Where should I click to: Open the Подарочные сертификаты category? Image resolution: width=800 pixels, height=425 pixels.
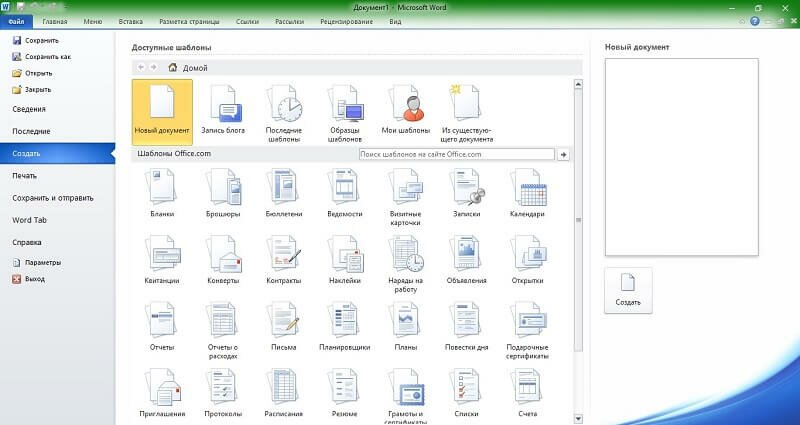click(x=528, y=330)
